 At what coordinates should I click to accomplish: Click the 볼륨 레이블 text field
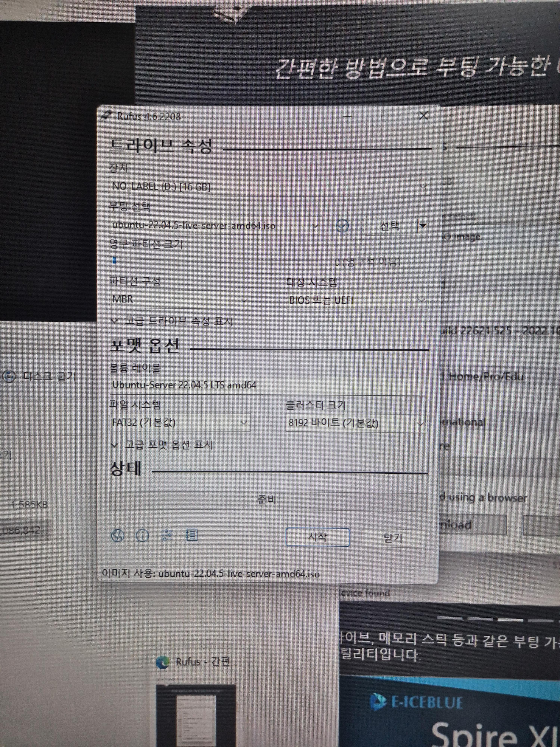[268, 385]
